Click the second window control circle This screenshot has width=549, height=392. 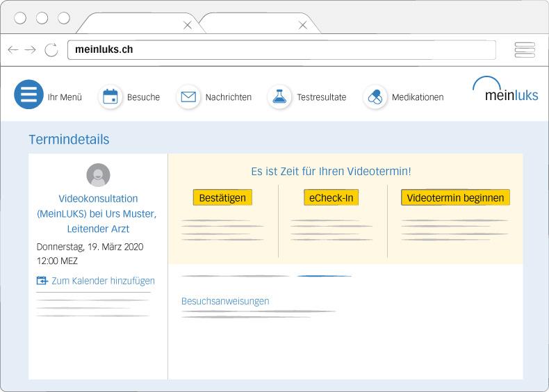click(x=42, y=18)
